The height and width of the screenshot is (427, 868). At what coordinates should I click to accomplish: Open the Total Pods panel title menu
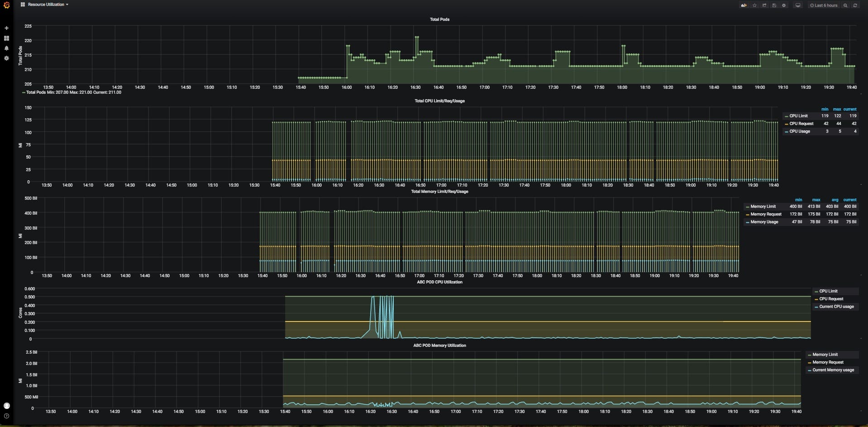[x=439, y=19]
